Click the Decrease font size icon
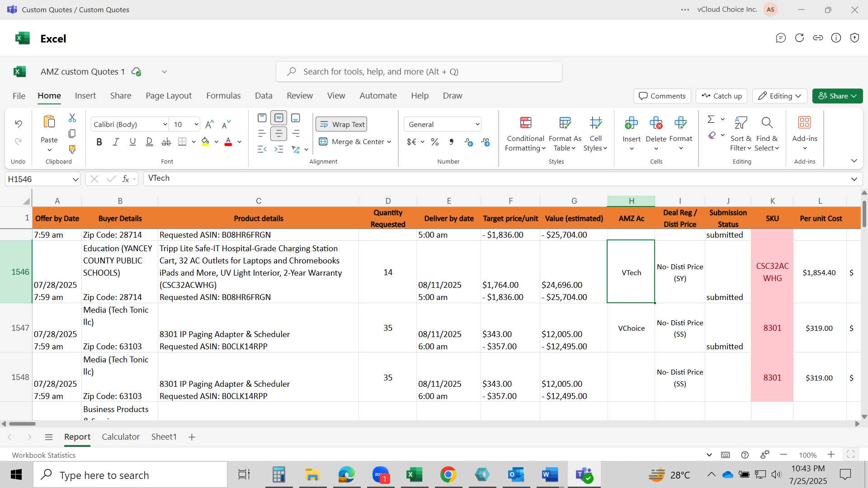This screenshot has height=488, width=868. (x=226, y=124)
